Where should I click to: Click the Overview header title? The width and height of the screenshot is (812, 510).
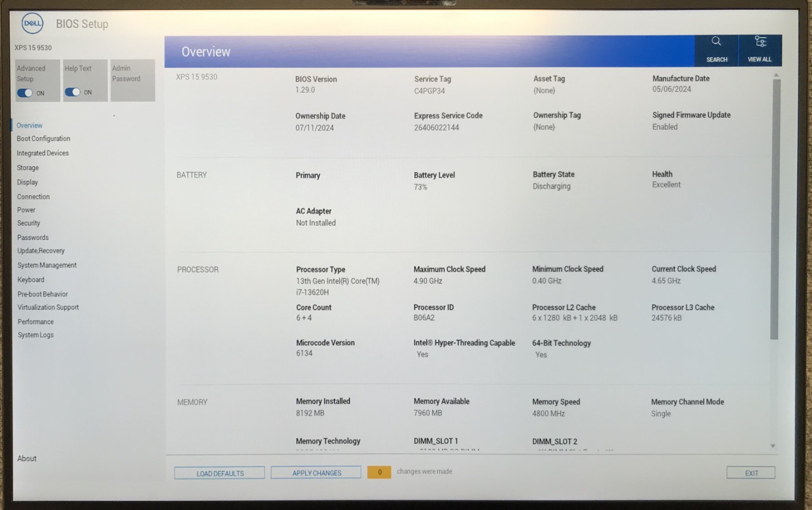pos(206,52)
